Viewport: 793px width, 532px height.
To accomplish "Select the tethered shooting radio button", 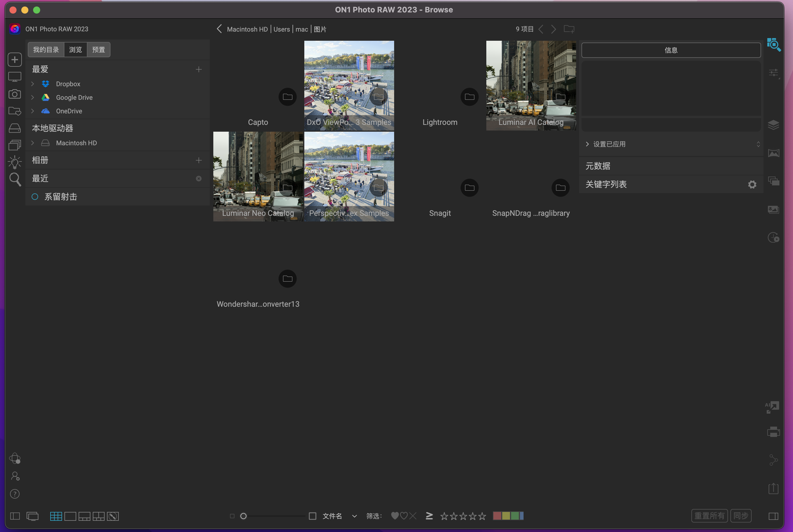I will 35,196.
